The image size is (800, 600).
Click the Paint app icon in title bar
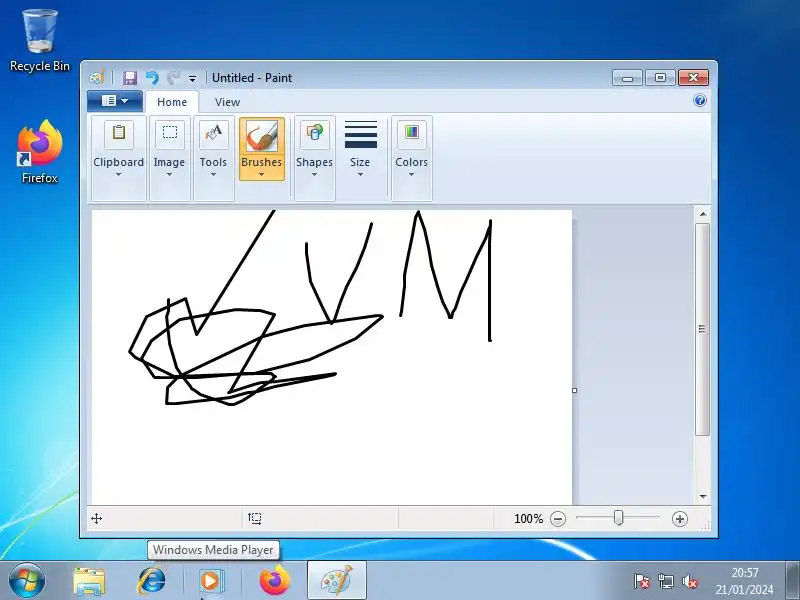coord(97,78)
